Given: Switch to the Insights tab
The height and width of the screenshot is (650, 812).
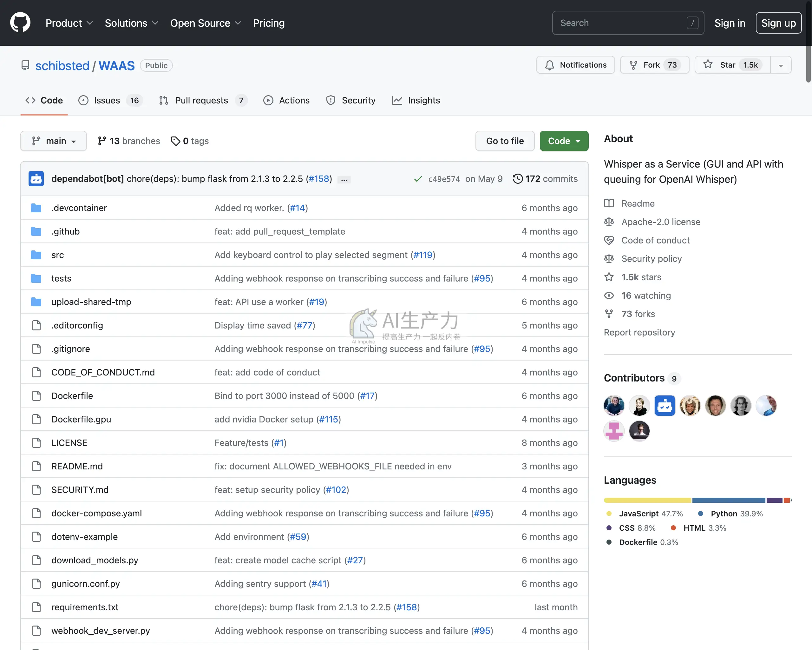Looking at the screenshot, I should (416, 100).
